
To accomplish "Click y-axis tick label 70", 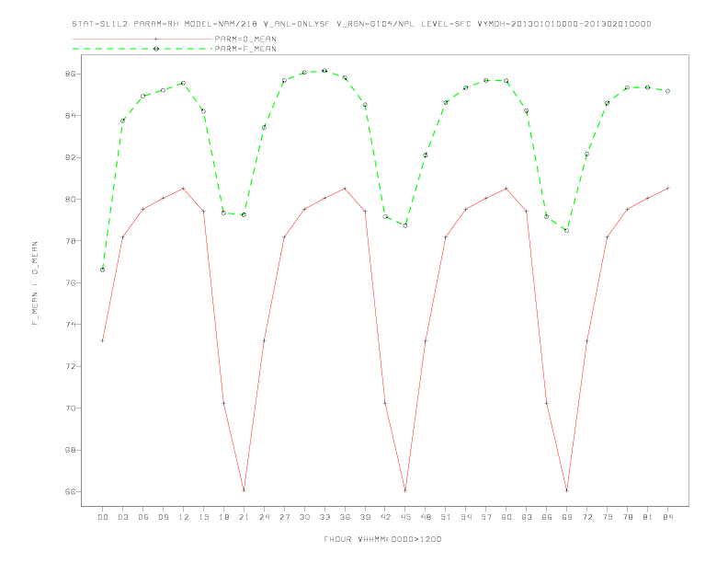I will tap(70, 408).
